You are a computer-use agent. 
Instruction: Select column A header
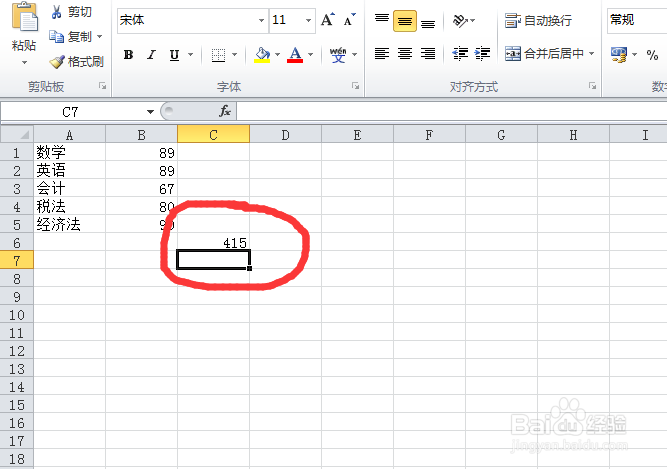(69, 135)
